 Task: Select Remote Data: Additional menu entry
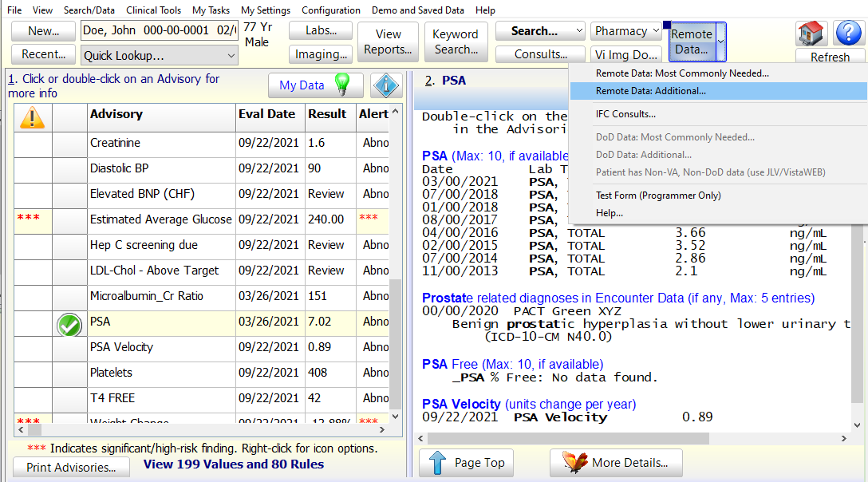(x=718, y=91)
